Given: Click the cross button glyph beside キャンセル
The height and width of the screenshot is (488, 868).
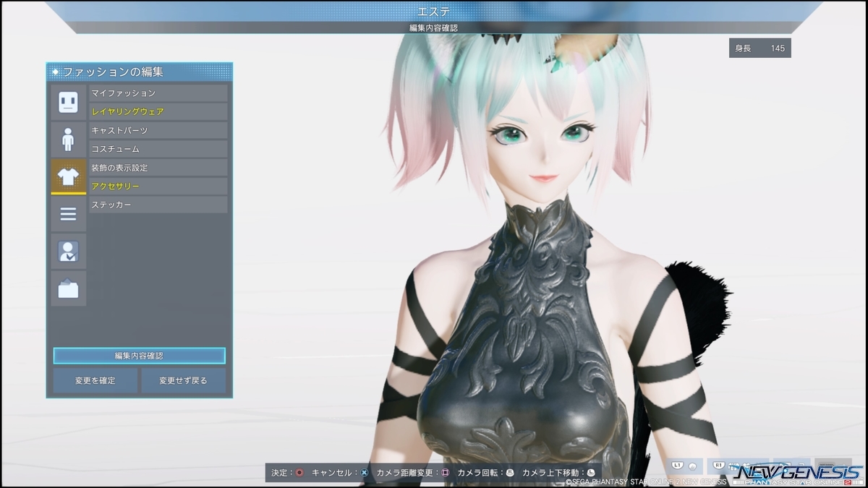Looking at the screenshot, I should (365, 473).
